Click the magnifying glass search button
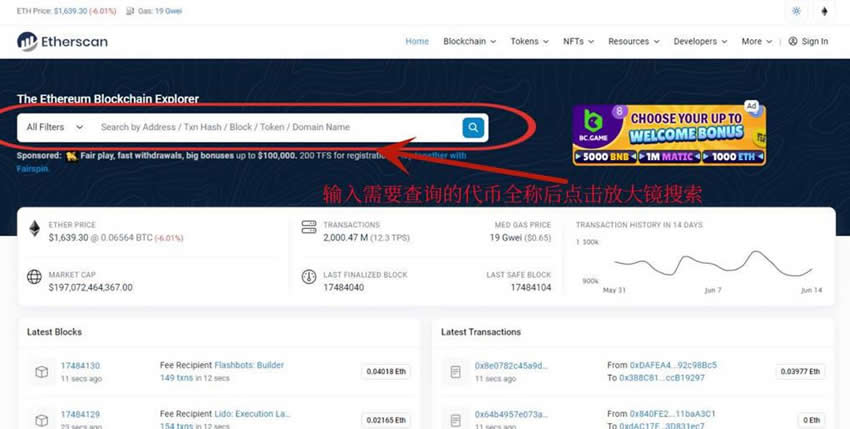Viewport: 850px width, 429px height. pos(473,127)
